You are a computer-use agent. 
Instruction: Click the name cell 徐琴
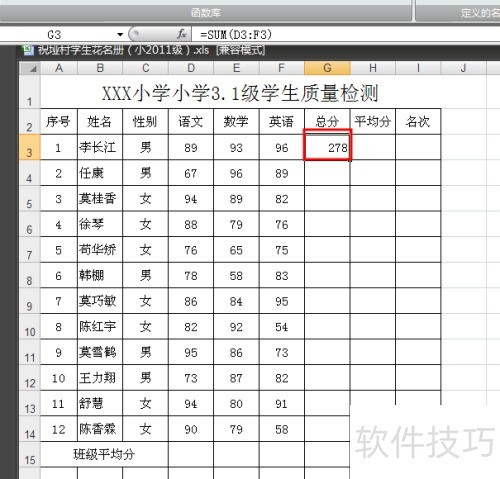[100, 224]
